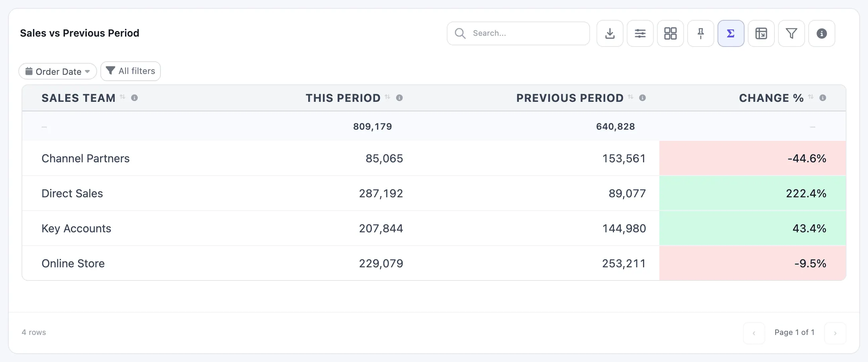
Task: Select the Direct Sales row label
Action: [x=72, y=193]
